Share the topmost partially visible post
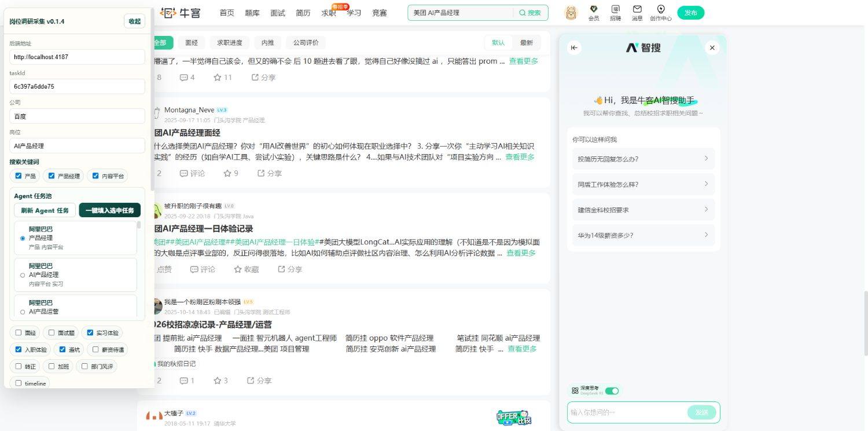This screenshot has width=868, height=431. click(263, 77)
